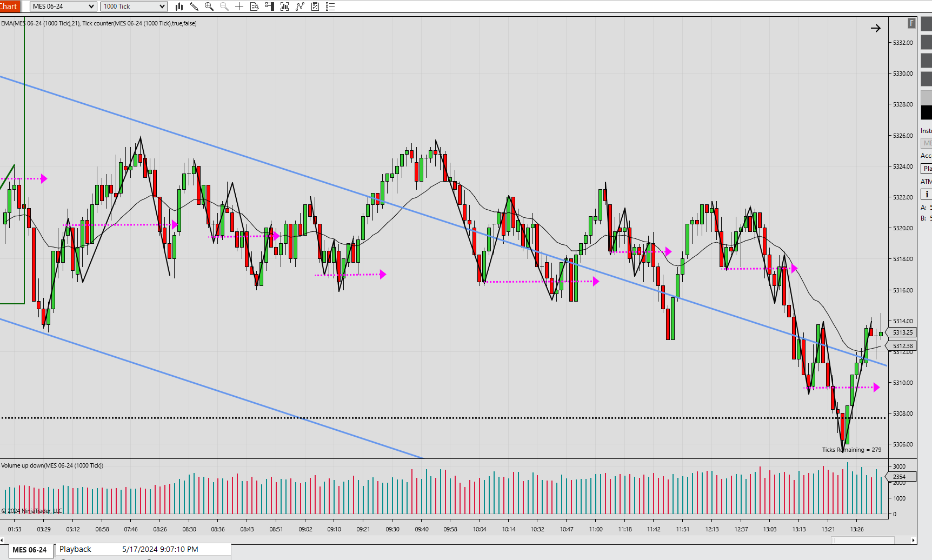
Task: Click the 2354 volume marker
Action: coord(901,477)
